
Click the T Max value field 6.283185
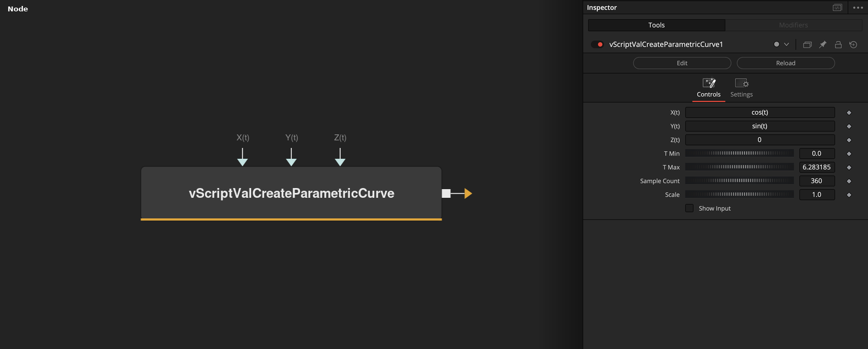(816, 167)
